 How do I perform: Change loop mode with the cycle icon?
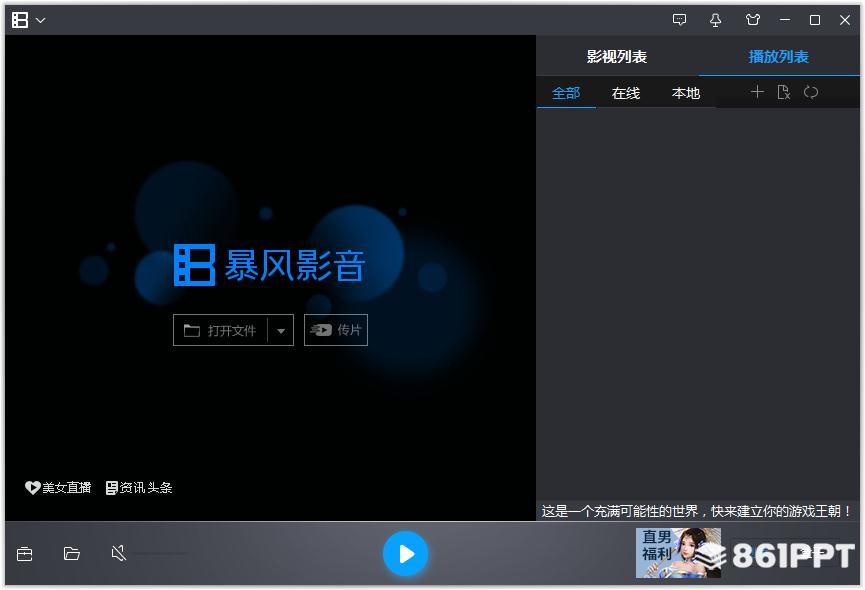point(810,92)
